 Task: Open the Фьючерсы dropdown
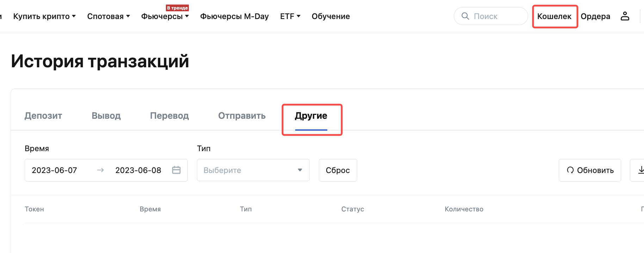(165, 16)
